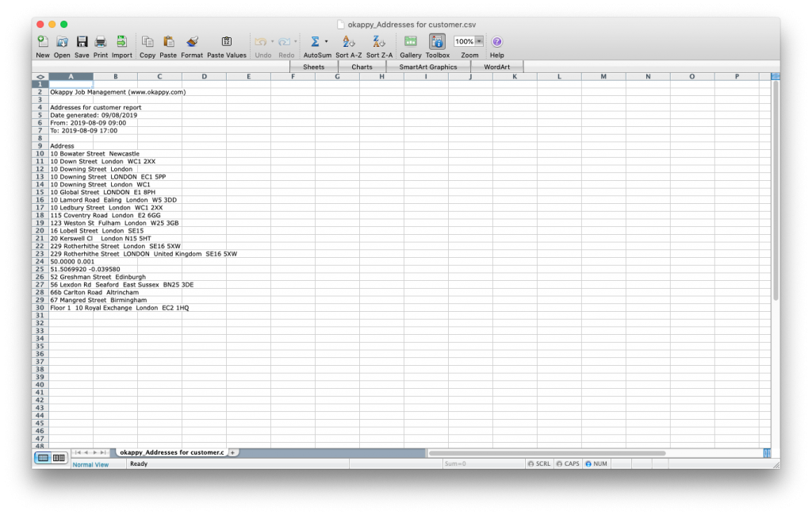Screen dimensions: 812x515
Task: Select row 9 header
Action: coord(40,146)
